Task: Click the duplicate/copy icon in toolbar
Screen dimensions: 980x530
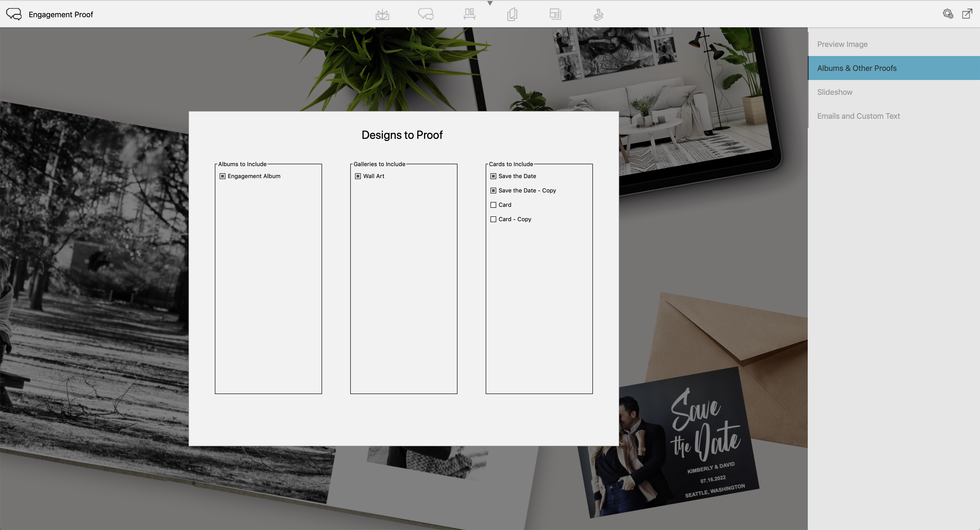Action: click(x=512, y=14)
